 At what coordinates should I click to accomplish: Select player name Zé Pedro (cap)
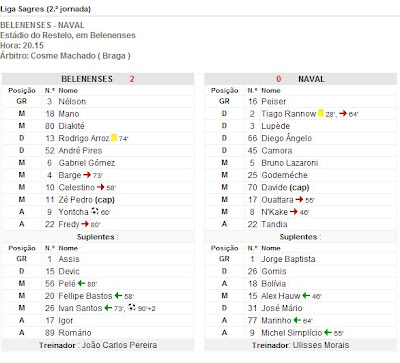[86, 200]
